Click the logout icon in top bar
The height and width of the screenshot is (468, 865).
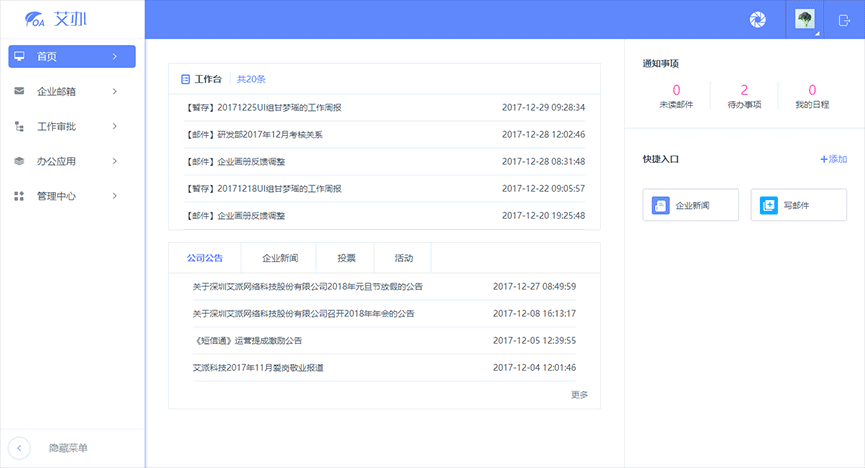pos(844,19)
